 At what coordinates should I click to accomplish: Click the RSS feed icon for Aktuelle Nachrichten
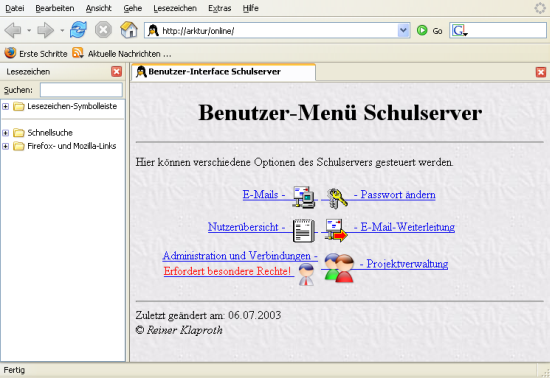78,53
